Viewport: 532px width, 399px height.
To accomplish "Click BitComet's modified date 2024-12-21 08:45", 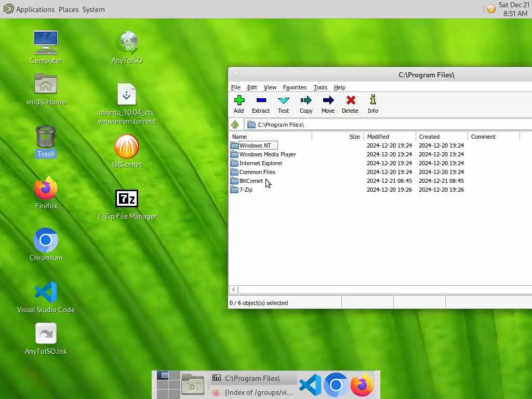I will pyautogui.click(x=389, y=181).
